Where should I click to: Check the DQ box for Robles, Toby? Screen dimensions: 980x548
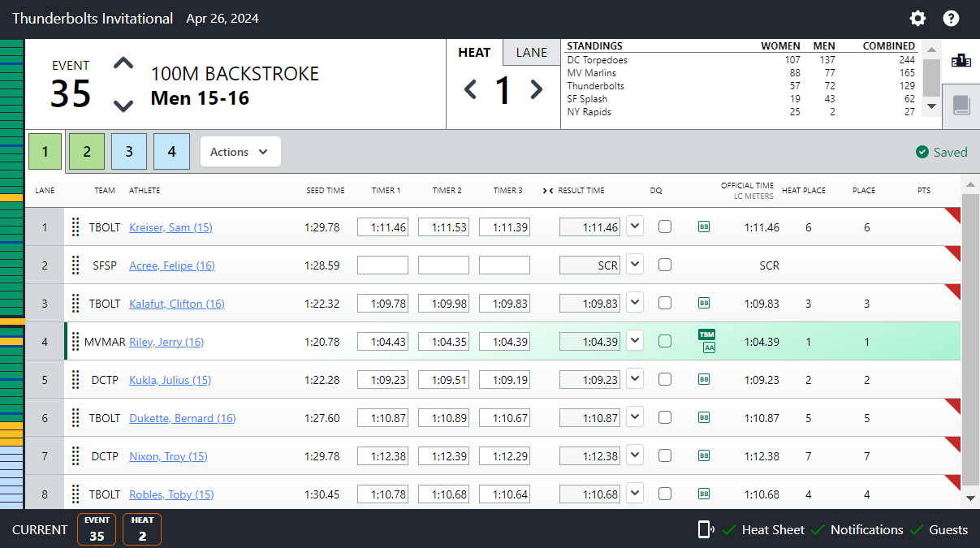665,494
